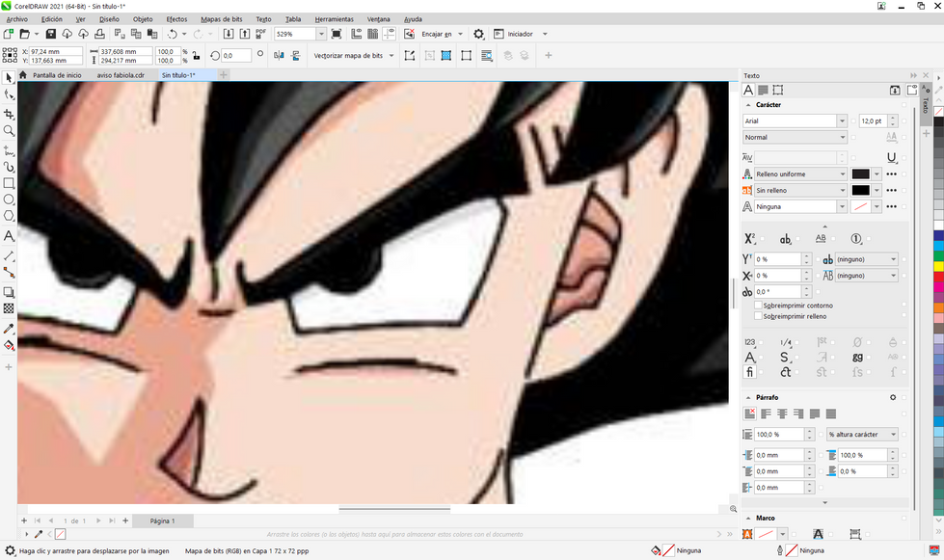Select the Connector tool
This screenshot has width=944, height=560.
tap(9, 273)
